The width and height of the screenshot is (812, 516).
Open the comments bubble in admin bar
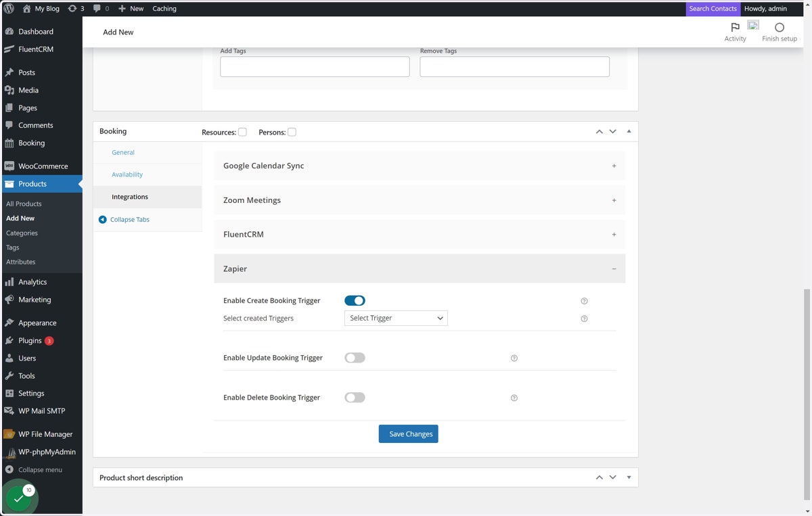101,9
